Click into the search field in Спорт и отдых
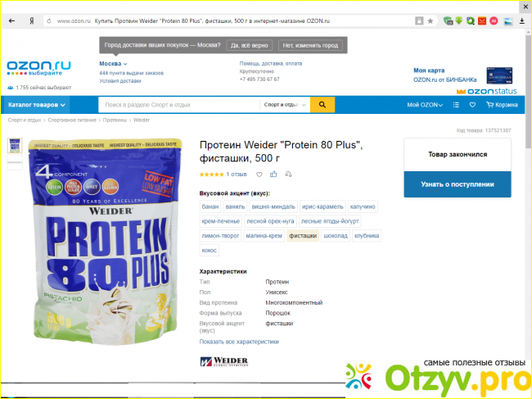Viewport: 532px width, 399px height. 179,105
